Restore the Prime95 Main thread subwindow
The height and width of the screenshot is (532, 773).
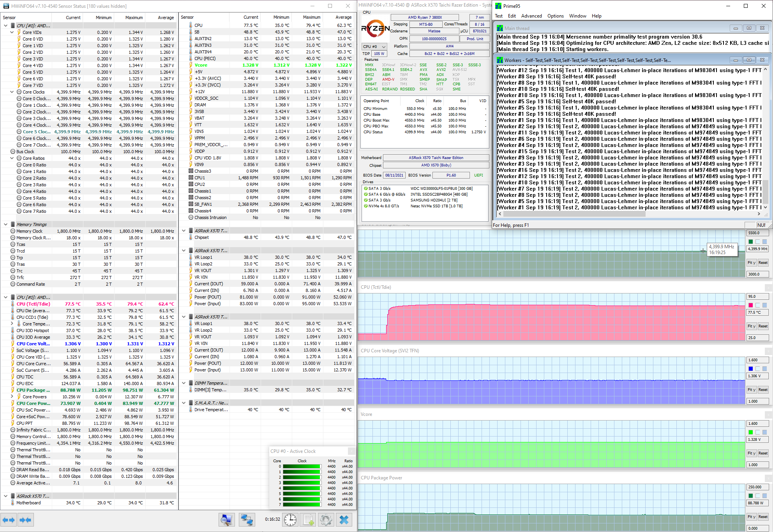tap(748, 28)
